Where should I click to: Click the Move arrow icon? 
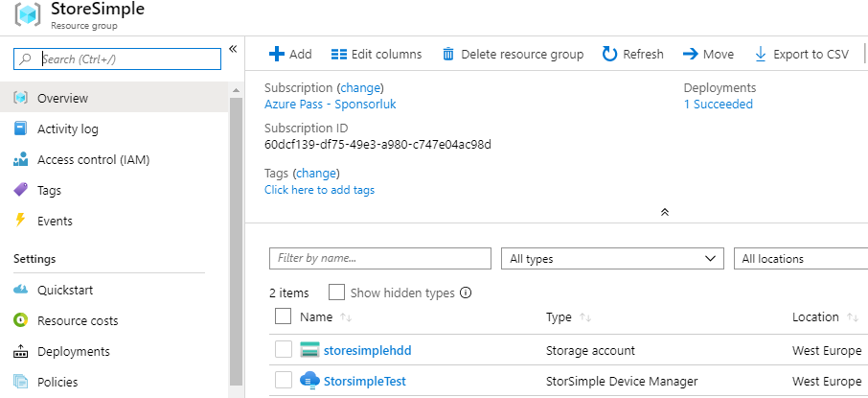coord(691,54)
